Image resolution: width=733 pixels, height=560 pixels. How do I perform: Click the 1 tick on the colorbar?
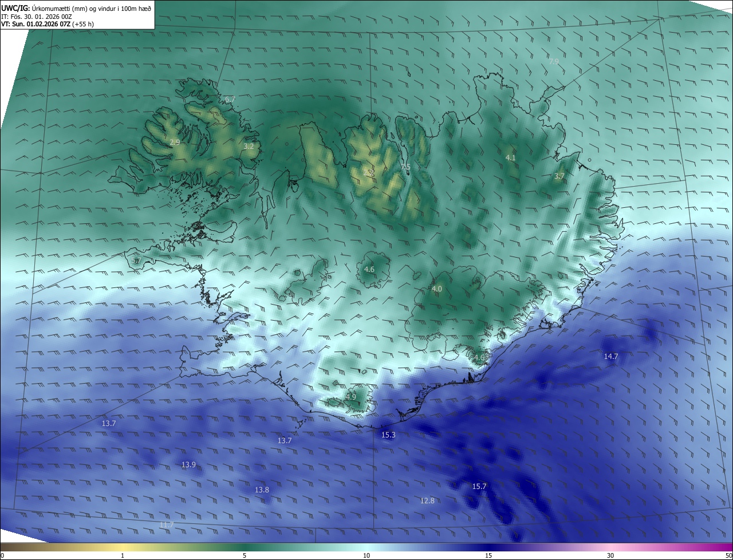coord(123,555)
